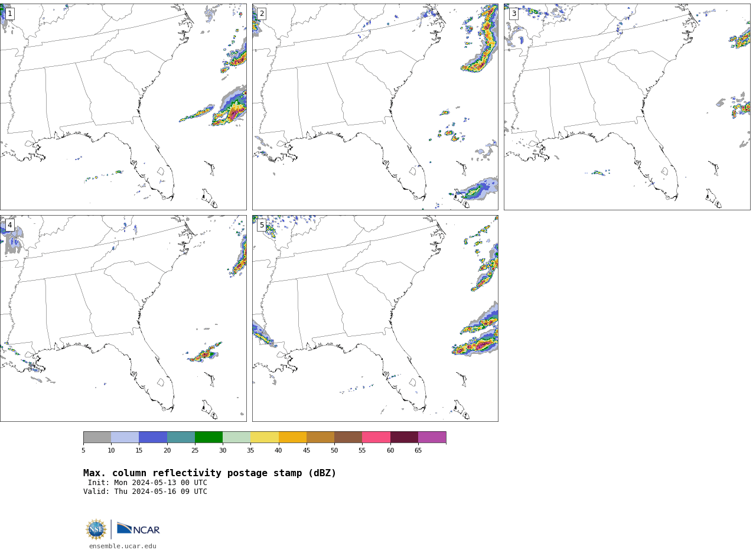756x553 pixels.
Task: Click the gray 5-10 dBZ color swatch
Action: (97, 437)
